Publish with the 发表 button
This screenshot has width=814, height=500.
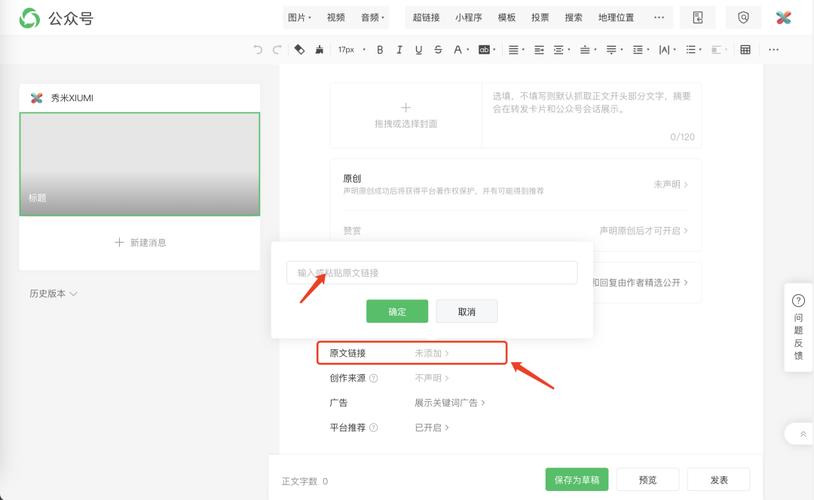point(719,480)
